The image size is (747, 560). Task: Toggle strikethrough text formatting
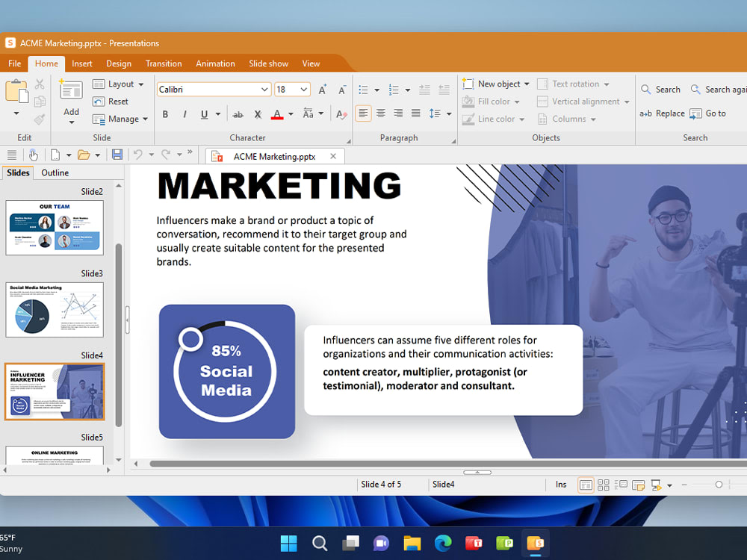pyautogui.click(x=238, y=114)
